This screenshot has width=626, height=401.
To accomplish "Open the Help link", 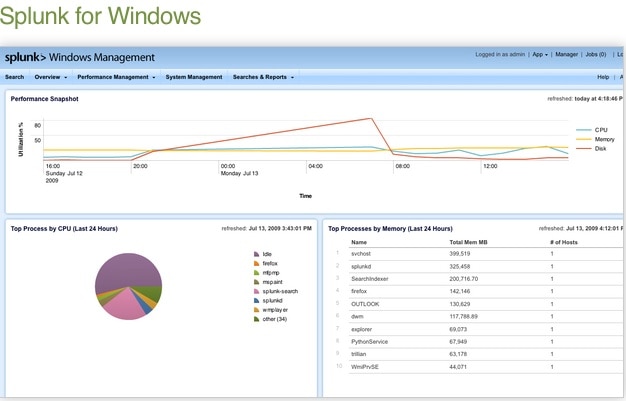I will (603, 77).
